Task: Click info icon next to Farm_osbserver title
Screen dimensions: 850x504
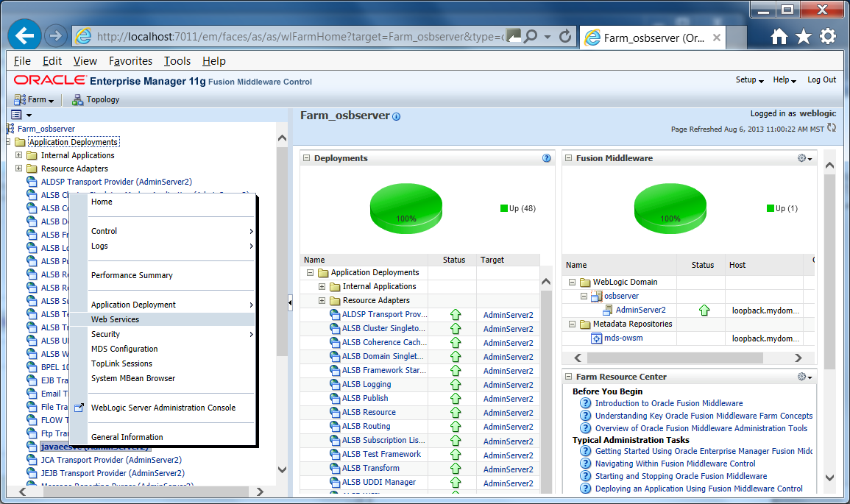Action: coord(396,116)
